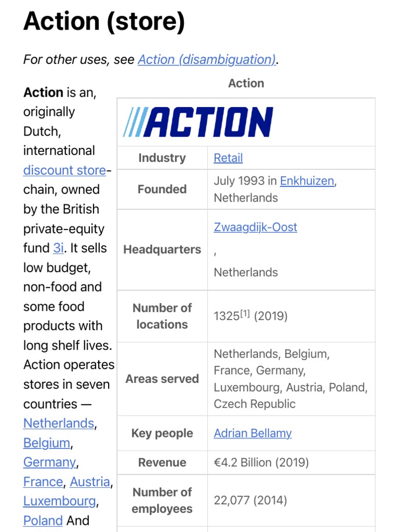This screenshot has width=399, height=532.
Task: Go to the Germany article link
Action: coord(49,462)
